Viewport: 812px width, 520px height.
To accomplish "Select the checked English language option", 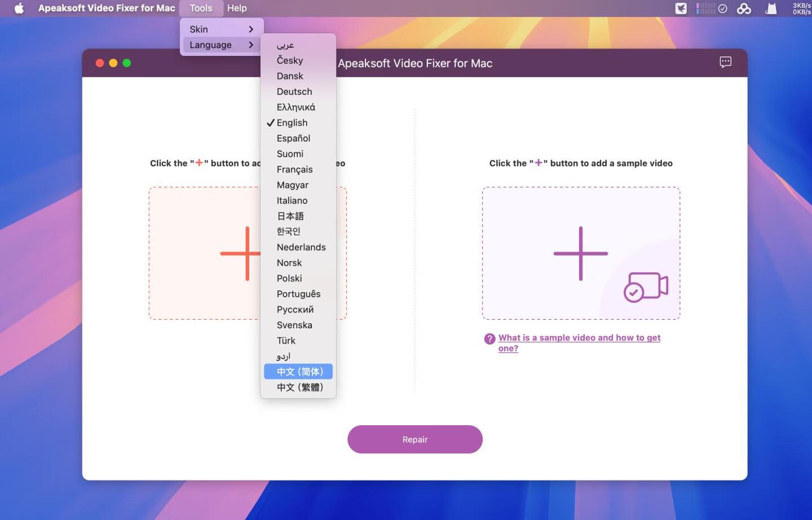I will point(292,122).
